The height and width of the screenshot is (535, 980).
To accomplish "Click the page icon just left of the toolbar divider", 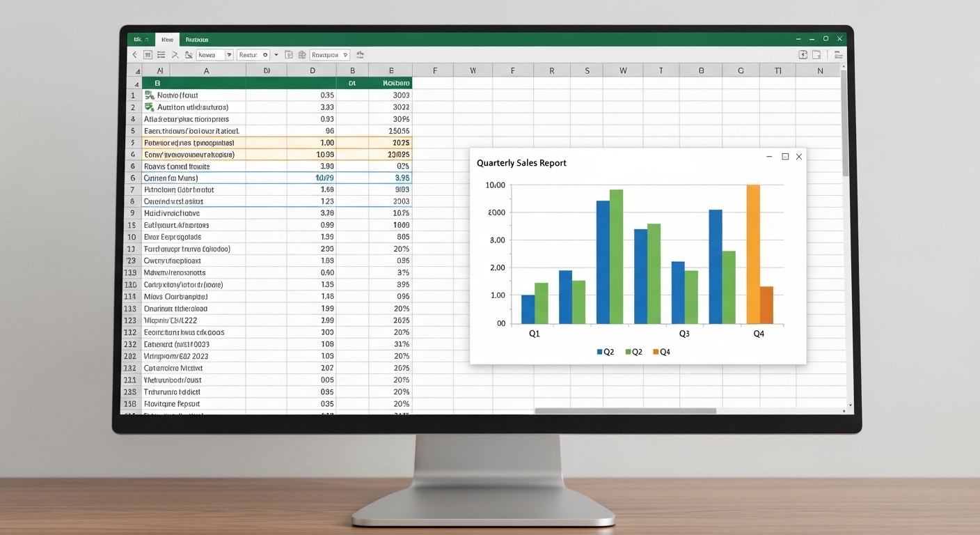I will tap(816, 54).
